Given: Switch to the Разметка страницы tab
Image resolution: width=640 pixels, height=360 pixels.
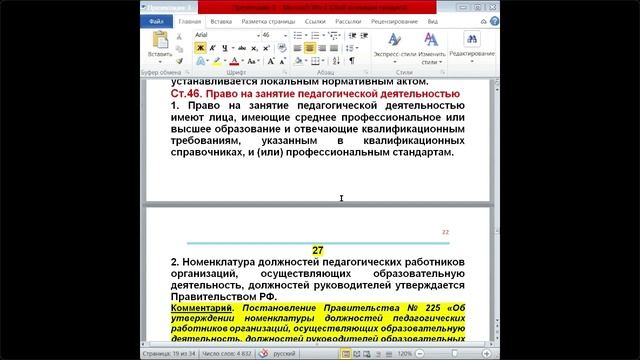Looking at the screenshot, I should [x=268, y=21].
